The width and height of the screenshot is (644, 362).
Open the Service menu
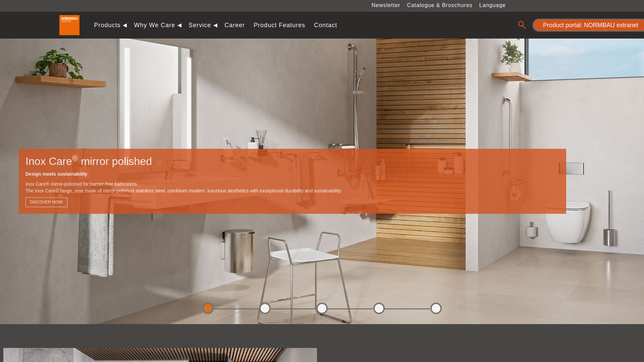pyautogui.click(x=200, y=25)
